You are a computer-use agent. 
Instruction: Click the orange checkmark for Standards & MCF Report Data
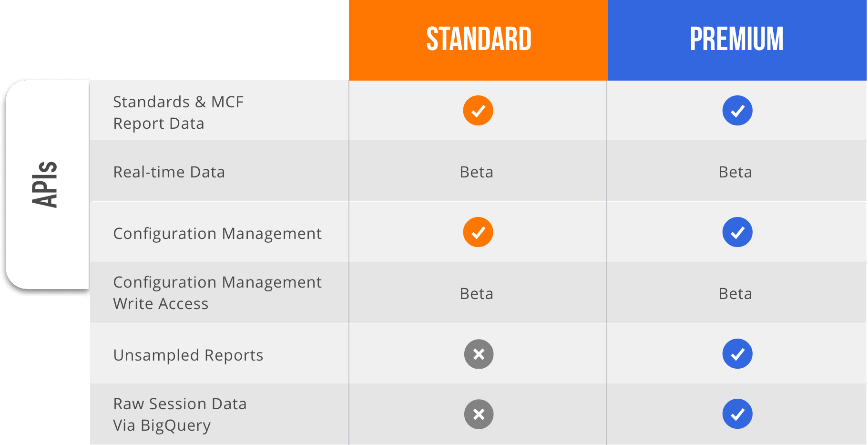tap(478, 111)
